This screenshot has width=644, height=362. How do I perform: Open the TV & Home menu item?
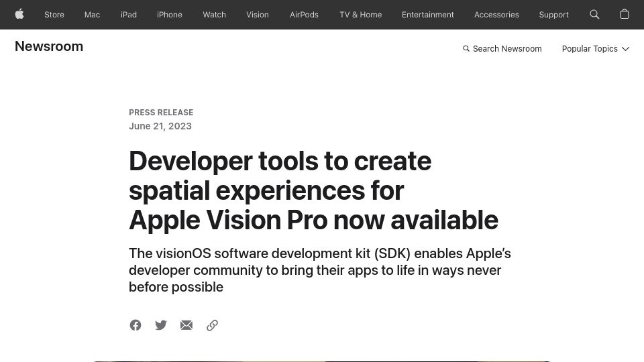pos(361,15)
